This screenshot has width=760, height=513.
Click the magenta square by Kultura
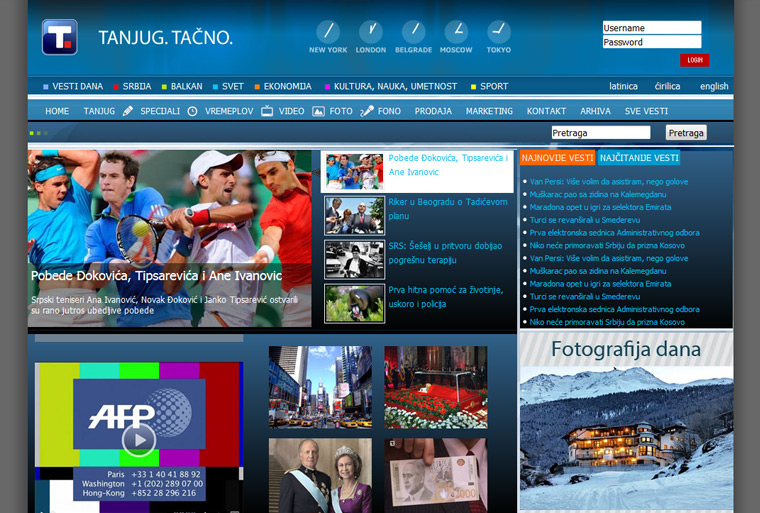pyautogui.click(x=327, y=87)
